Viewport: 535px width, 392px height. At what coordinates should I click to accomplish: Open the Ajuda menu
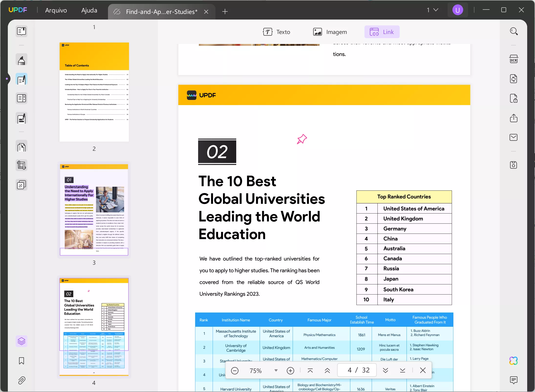point(89,10)
